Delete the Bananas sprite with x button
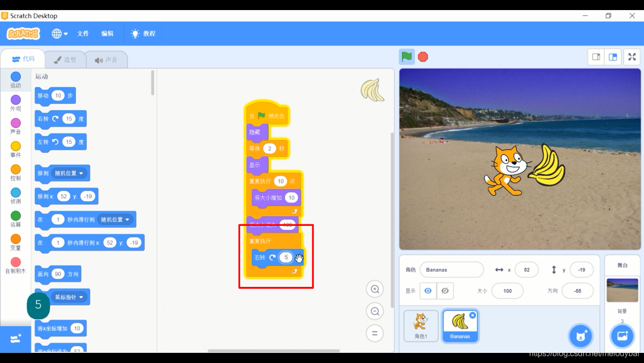The image size is (644, 363). click(x=472, y=315)
